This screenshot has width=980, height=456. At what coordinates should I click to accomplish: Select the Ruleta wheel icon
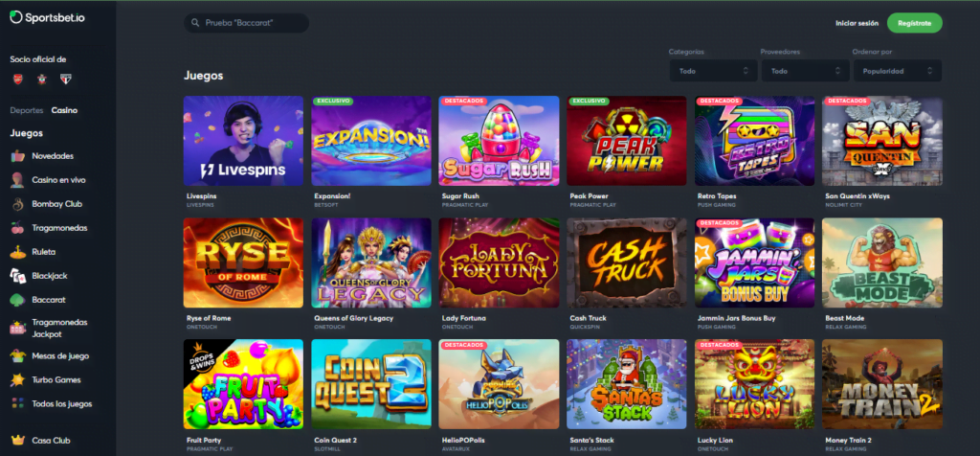click(17, 252)
